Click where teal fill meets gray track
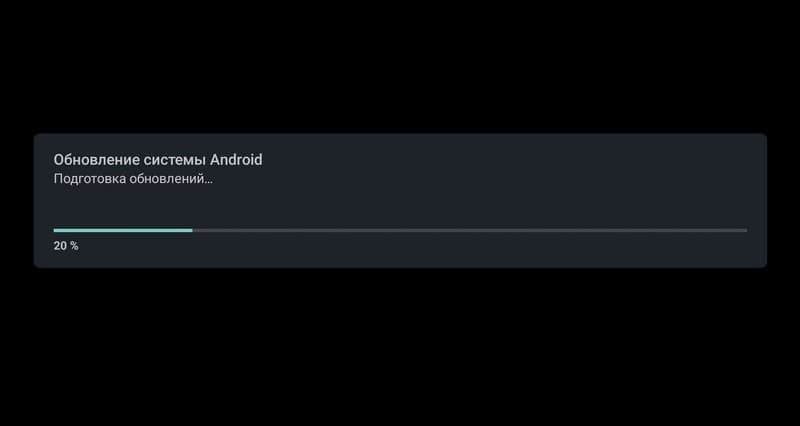Viewport: 800px width, 426px height. point(192,230)
